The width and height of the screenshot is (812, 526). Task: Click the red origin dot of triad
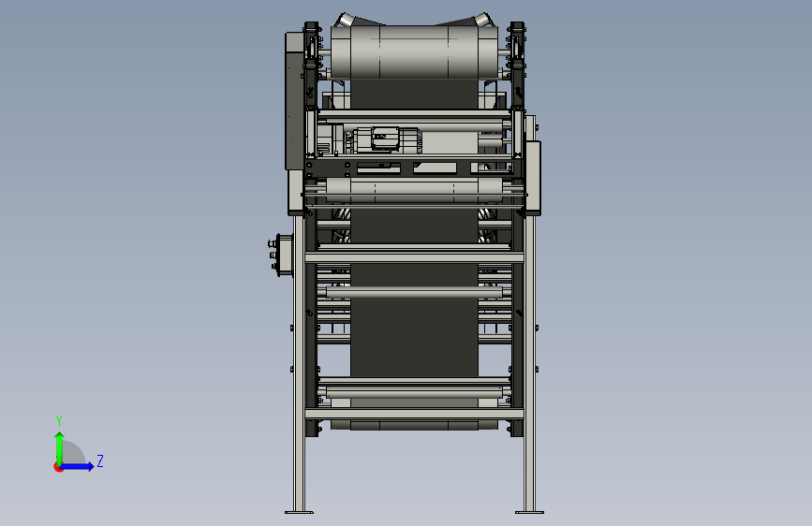pyautogui.click(x=58, y=467)
